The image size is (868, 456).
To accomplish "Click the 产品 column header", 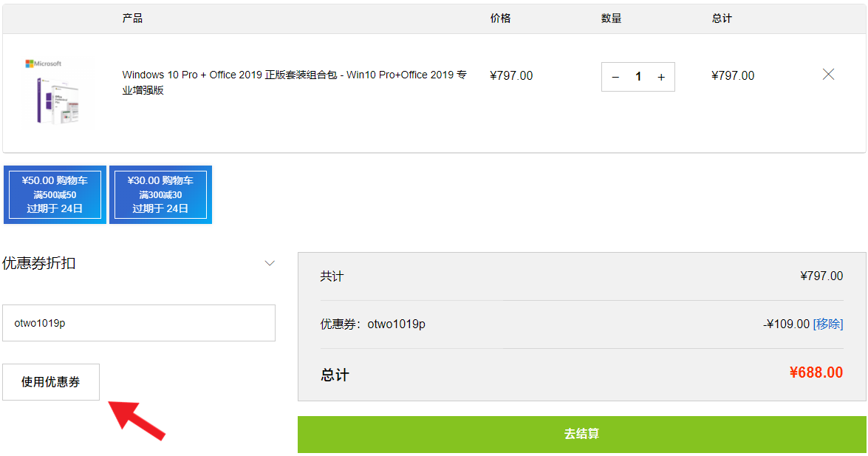I will 132,18.
